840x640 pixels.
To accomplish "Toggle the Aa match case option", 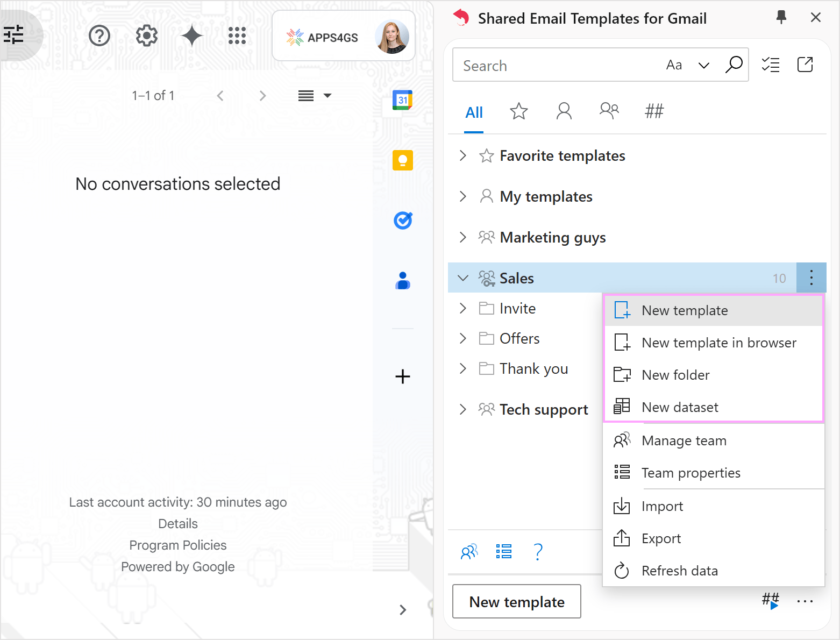I will (x=674, y=65).
